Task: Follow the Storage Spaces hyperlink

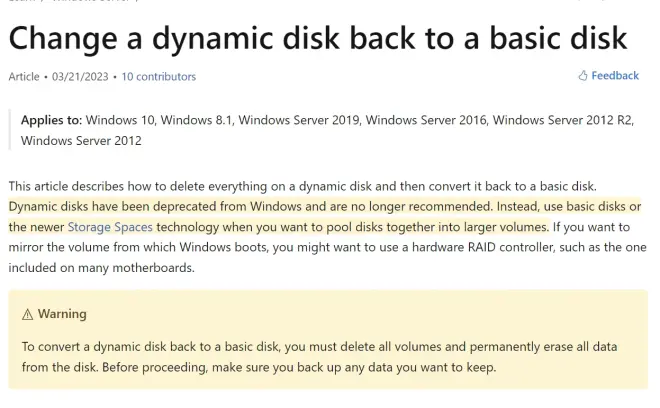Action: pyautogui.click(x=110, y=227)
